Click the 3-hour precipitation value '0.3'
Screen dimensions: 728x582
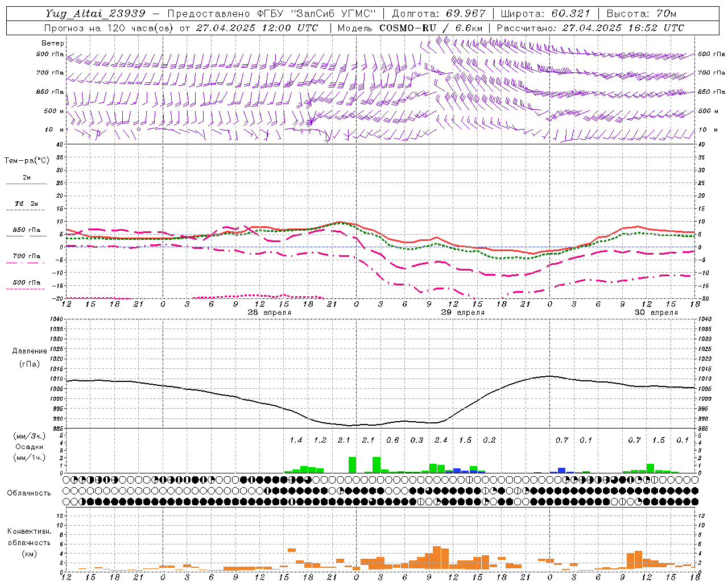click(x=417, y=440)
